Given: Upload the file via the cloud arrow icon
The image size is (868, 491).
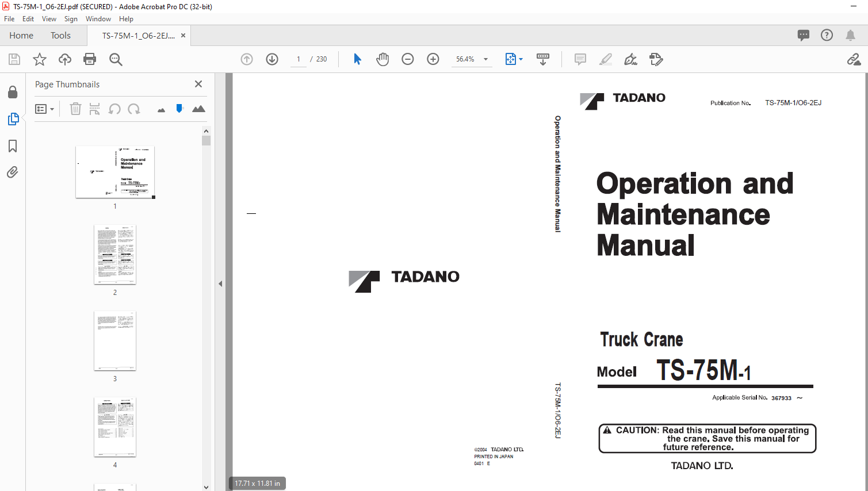Looking at the screenshot, I should click(65, 59).
